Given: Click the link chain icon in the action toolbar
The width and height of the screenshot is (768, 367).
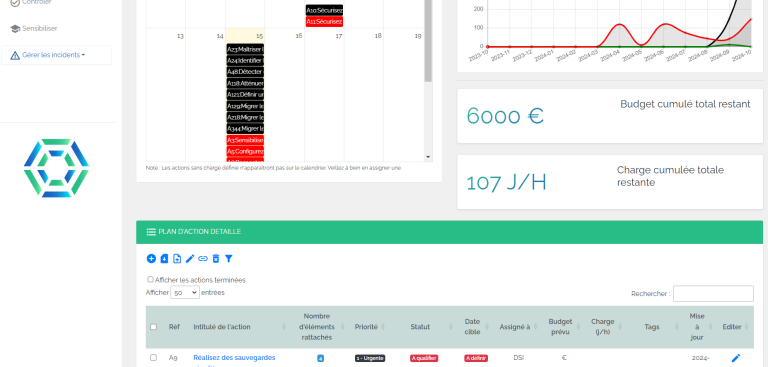Looking at the screenshot, I should [x=203, y=259].
